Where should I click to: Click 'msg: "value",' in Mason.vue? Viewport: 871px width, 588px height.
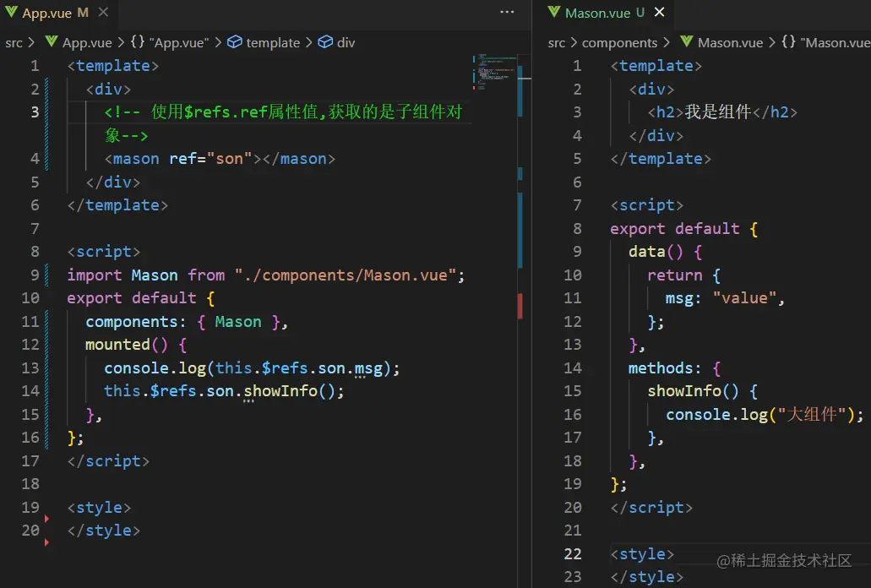[725, 299]
